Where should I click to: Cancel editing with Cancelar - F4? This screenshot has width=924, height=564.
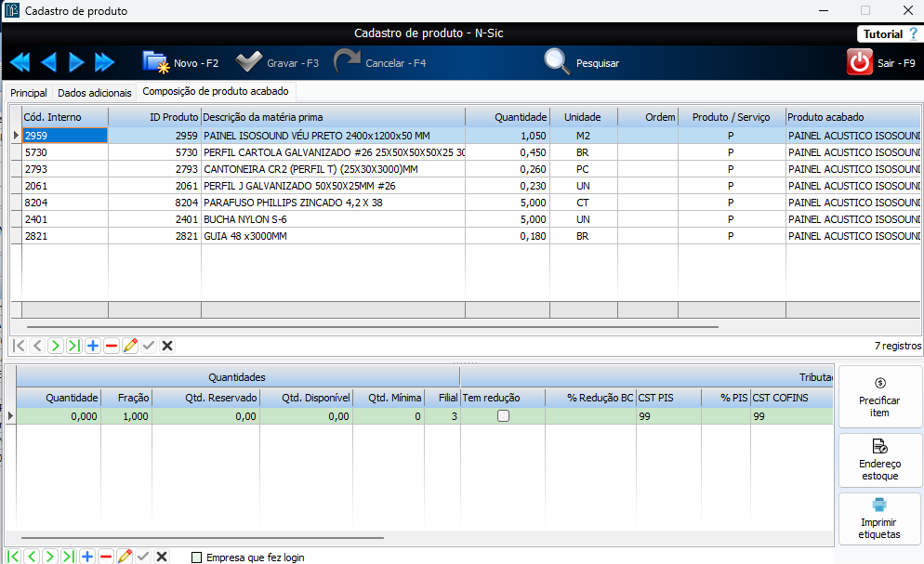(379, 62)
